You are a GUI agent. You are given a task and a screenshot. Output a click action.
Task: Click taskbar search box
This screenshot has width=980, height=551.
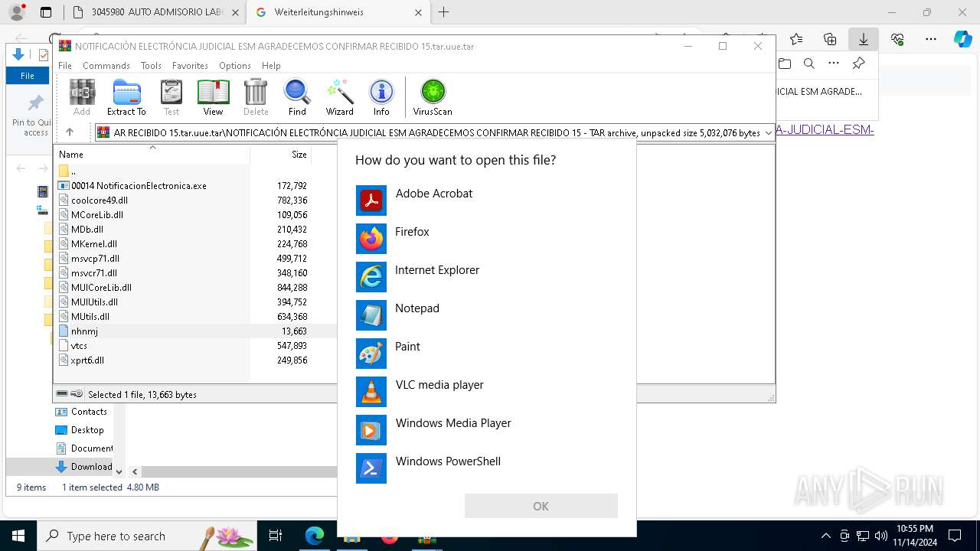tap(147, 536)
